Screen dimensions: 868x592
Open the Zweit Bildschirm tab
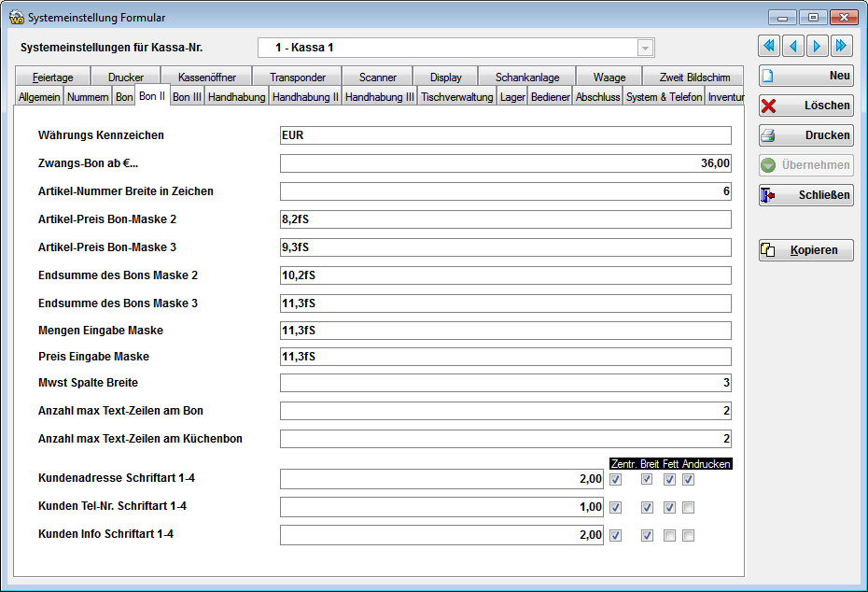(694, 77)
